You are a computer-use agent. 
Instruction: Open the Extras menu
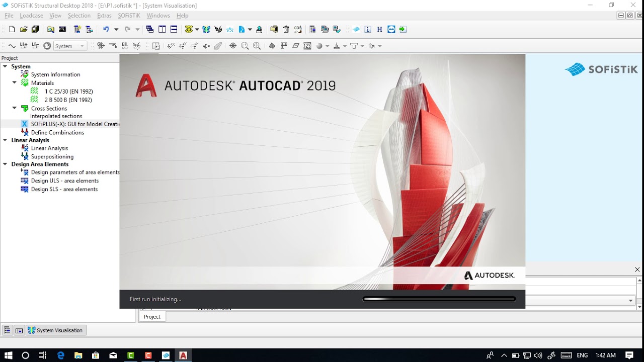[x=104, y=16]
